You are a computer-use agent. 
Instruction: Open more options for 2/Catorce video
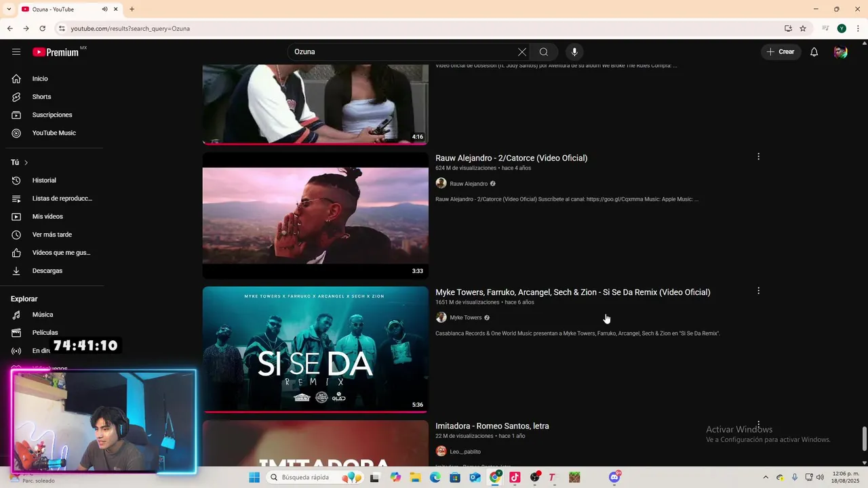[x=758, y=157]
